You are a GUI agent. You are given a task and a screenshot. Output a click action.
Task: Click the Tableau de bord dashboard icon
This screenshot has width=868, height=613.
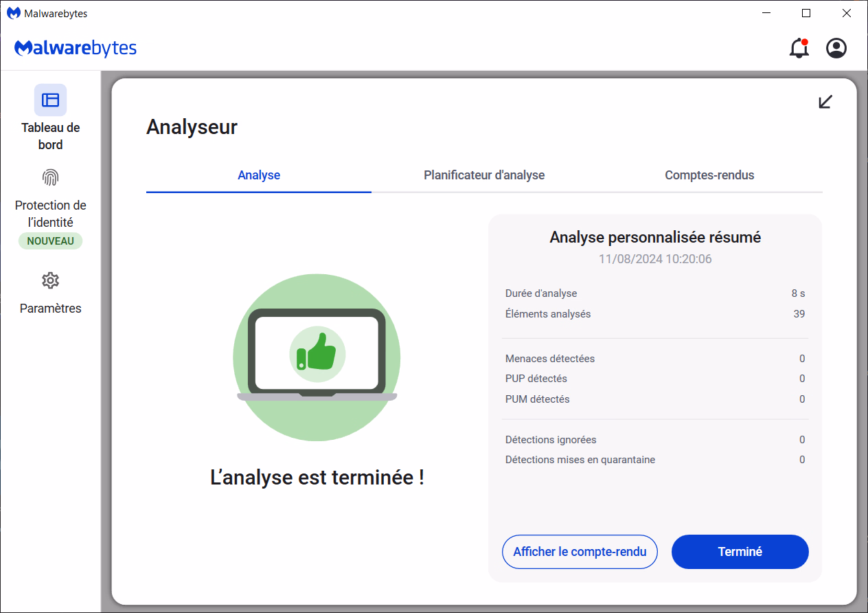pyautogui.click(x=50, y=100)
